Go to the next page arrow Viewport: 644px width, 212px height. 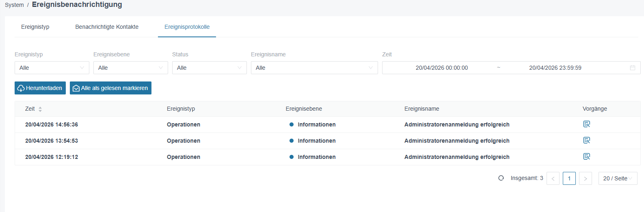pyautogui.click(x=586, y=178)
